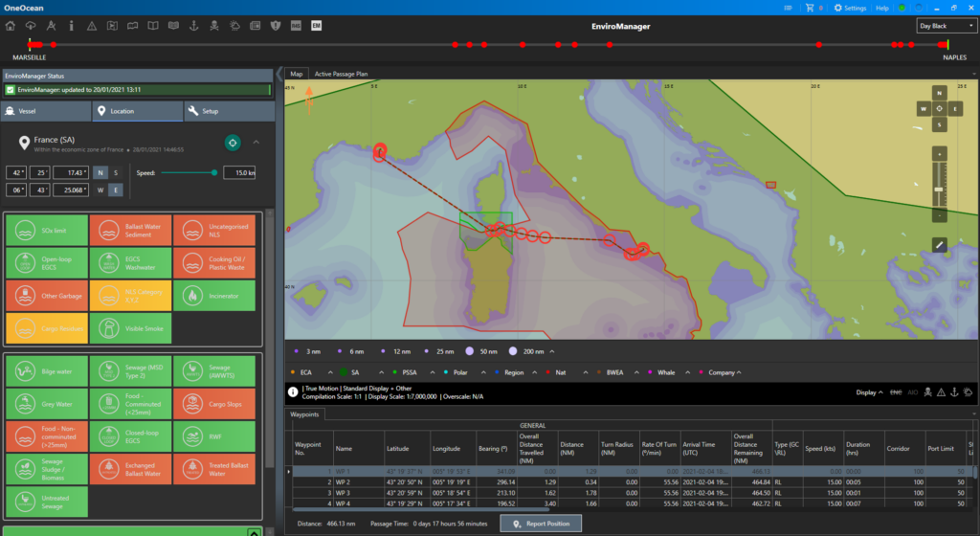Screen dimensions: 980x536
Task: Expand the distance zones chevron after 200 nm
Action: (x=552, y=351)
